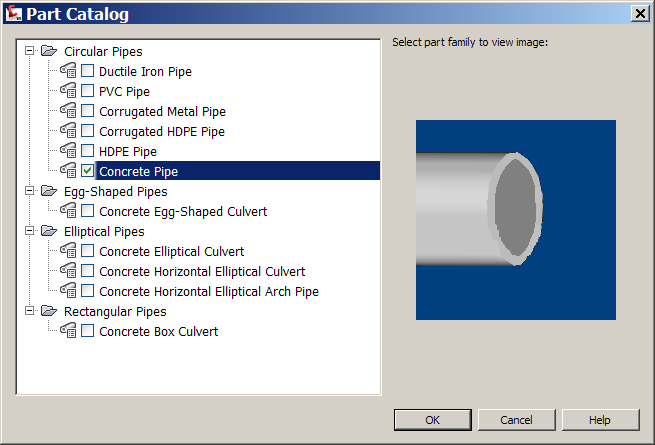Image resolution: width=655 pixels, height=445 pixels.
Task: Collapse the Rectangular Pipes tree node
Action: (29, 311)
